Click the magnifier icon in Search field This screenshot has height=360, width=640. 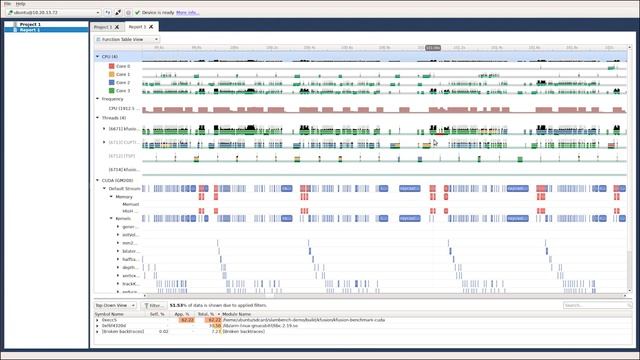pos(629,305)
